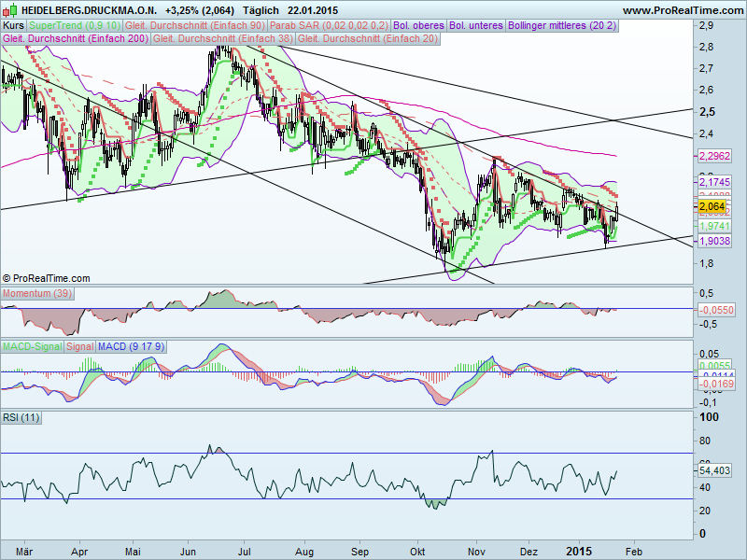
Task: Click the candlestick chart icon beside the title
Action: point(11,9)
